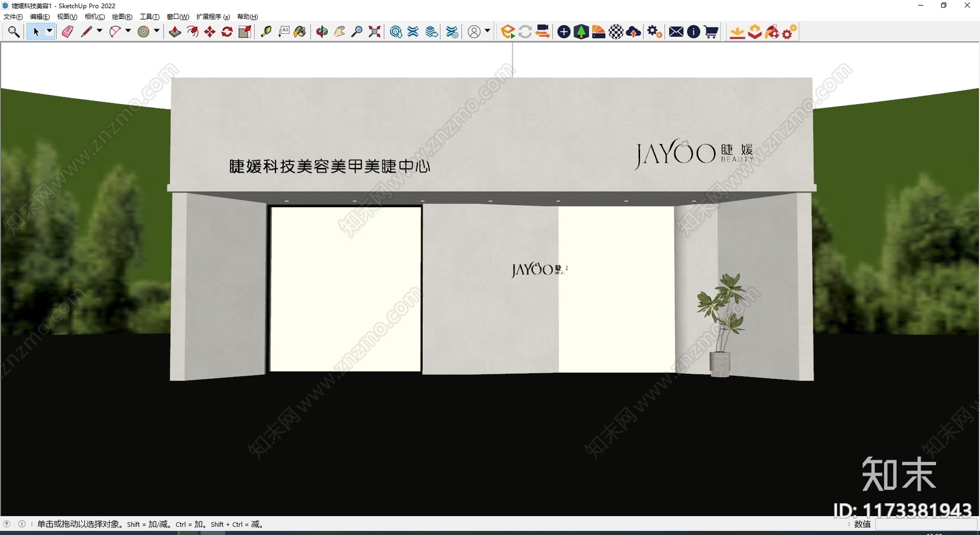Open the Select tool dropdown arrow
This screenshot has width=980, height=535.
tap(50, 31)
